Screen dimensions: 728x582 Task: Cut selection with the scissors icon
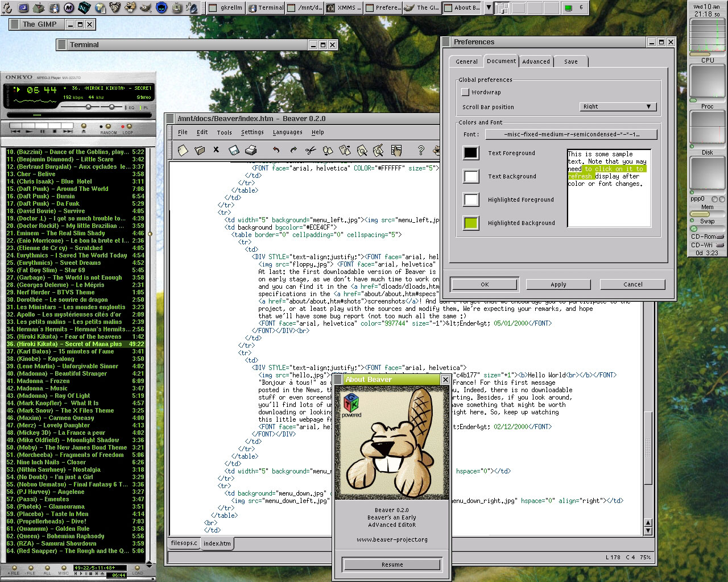(x=310, y=151)
